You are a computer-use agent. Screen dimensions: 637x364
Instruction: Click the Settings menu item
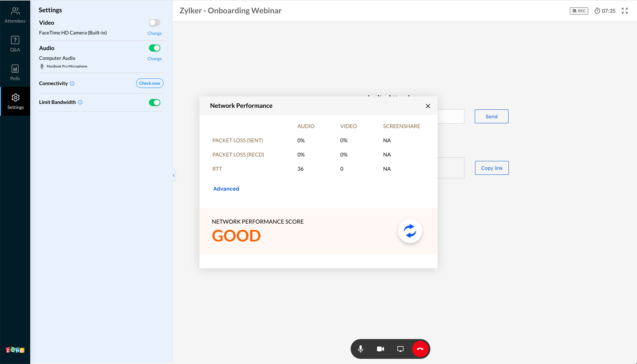(x=15, y=102)
